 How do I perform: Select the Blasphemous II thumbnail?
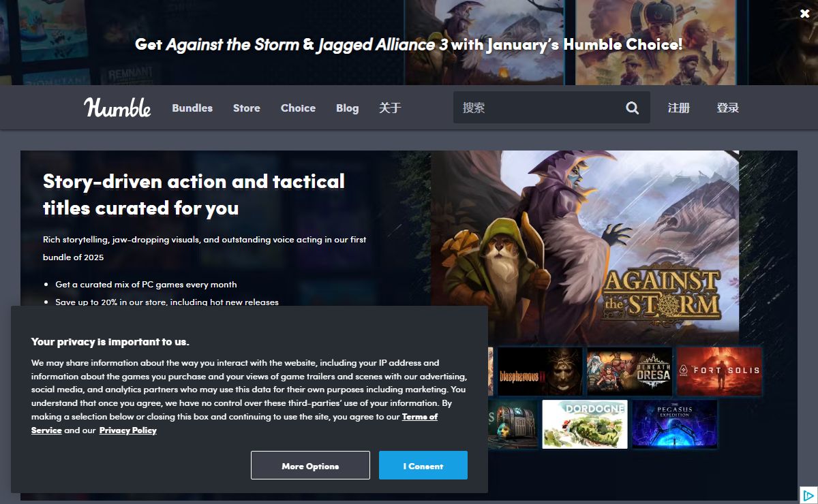coord(540,372)
